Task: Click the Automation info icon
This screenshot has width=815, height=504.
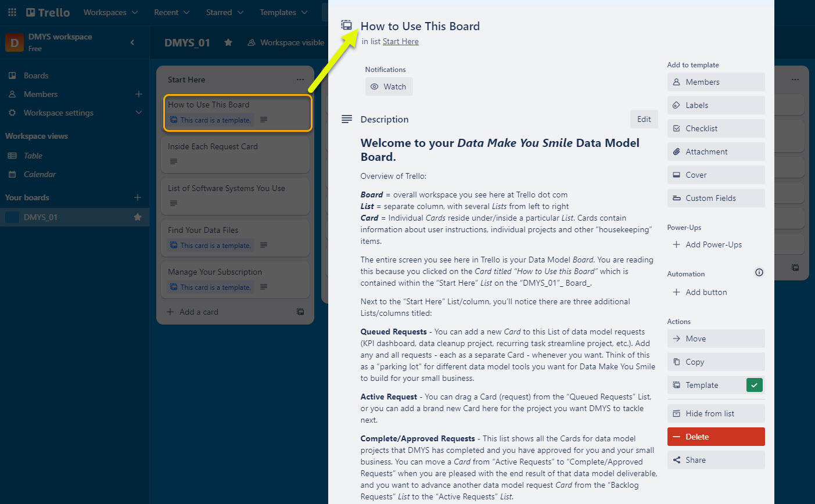Action: [759, 273]
